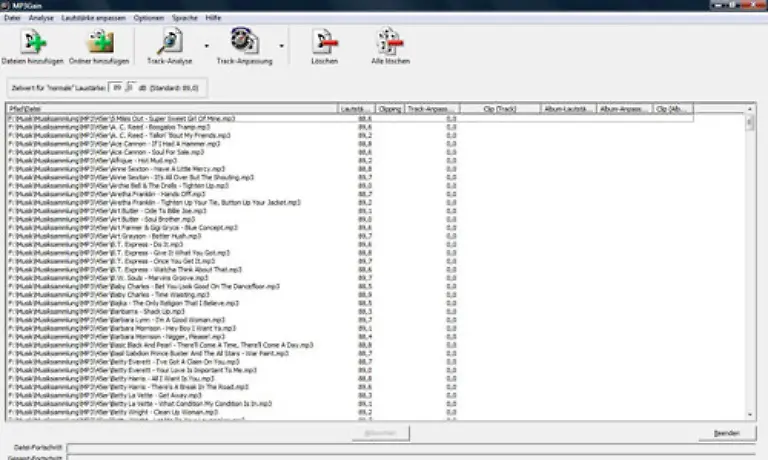The image size is (768, 460).
Task: Select row 'B.W. Souls - Marvins Groove.mp3'
Action: (x=350, y=278)
